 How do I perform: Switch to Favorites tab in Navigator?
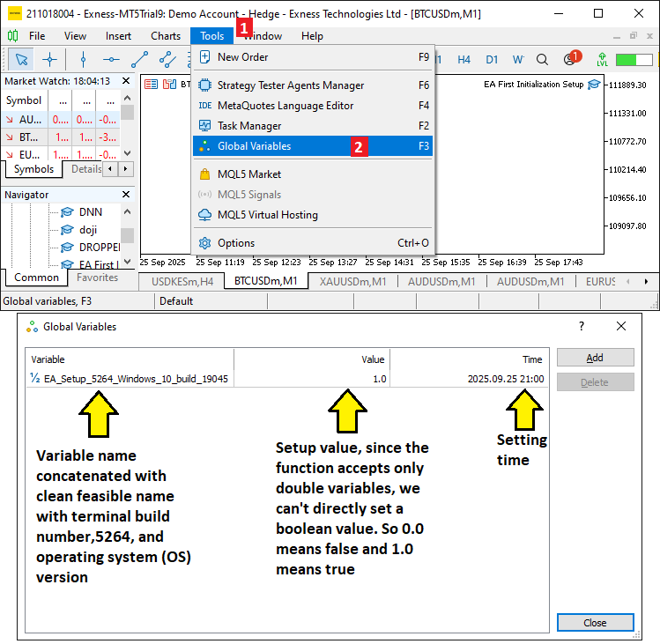97,278
